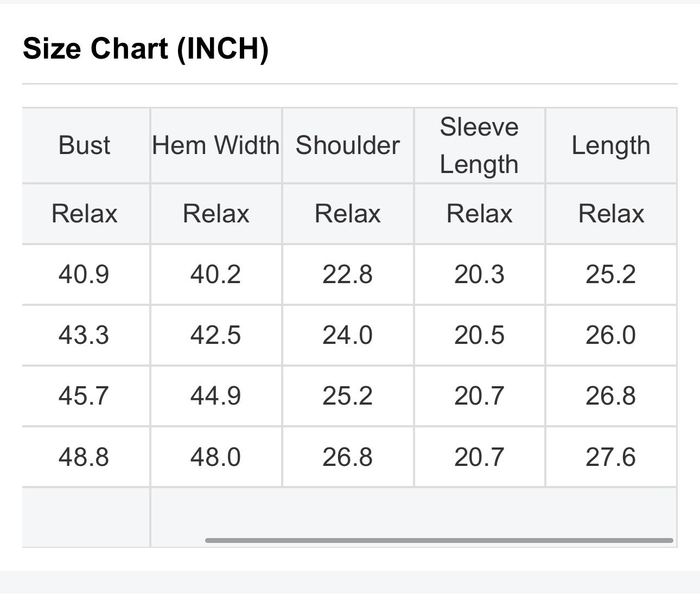The height and width of the screenshot is (595, 700).
Task: Select the length value 26.0
Action: [611, 335]
